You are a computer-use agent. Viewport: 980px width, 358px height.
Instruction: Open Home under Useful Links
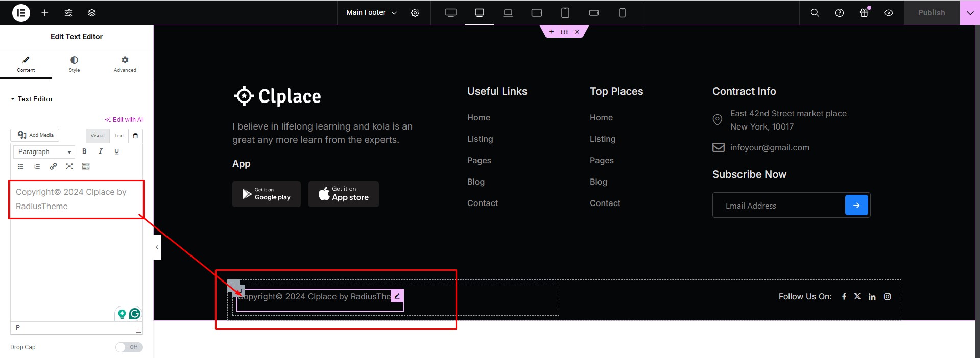[x=479, y=117]
